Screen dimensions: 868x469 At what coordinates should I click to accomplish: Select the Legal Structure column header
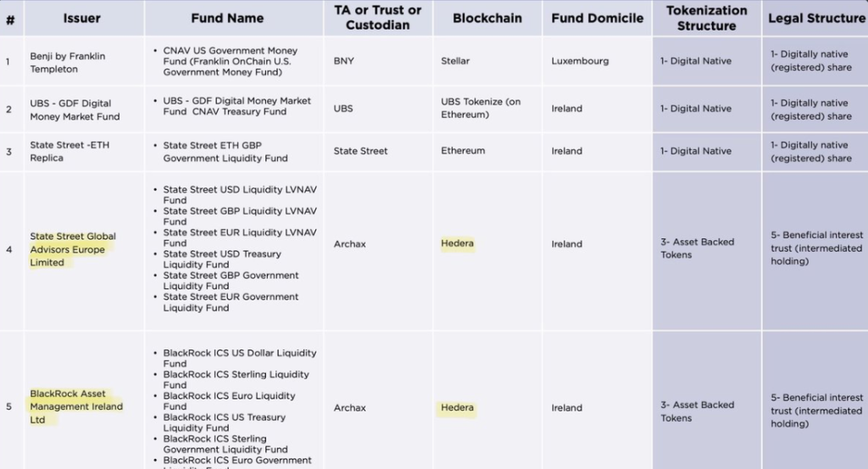point(816,18)
